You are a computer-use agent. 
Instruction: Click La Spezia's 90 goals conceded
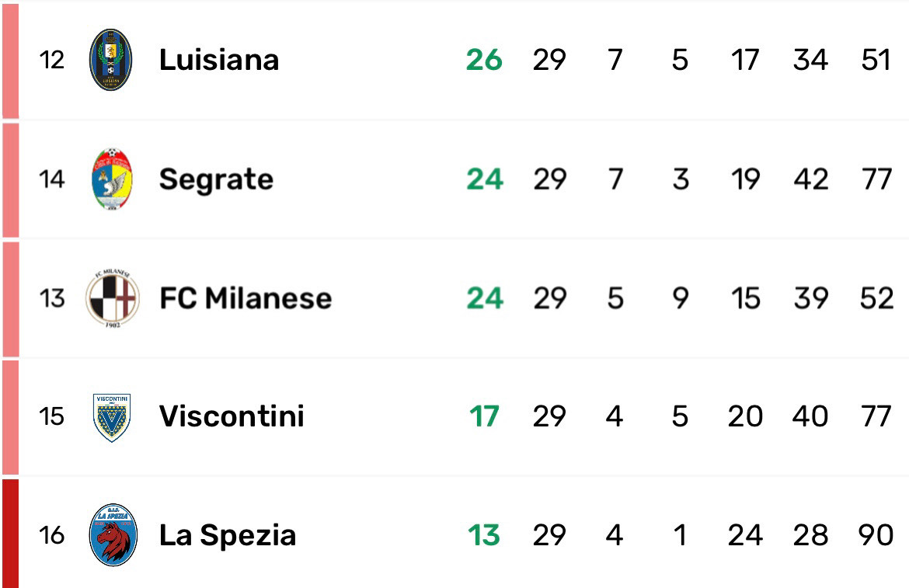point(876,535)
